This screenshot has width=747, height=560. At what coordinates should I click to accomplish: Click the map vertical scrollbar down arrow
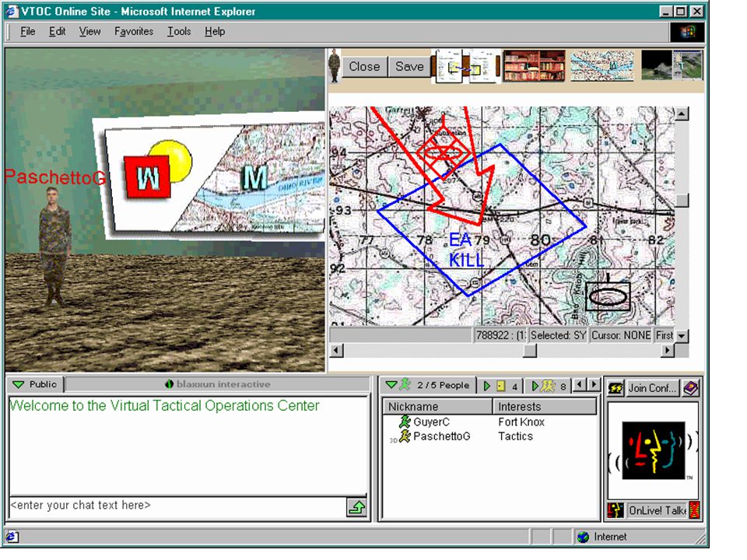coord(682,336)
